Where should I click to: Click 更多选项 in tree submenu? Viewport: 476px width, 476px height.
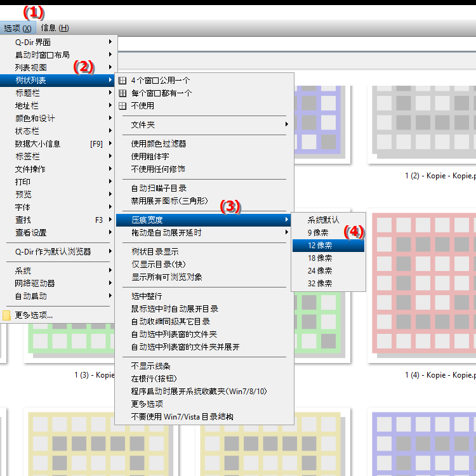(204, 404)
